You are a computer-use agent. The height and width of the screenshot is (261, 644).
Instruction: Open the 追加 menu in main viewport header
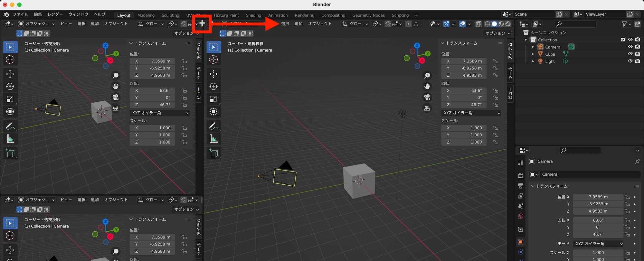[x=298, y=24]
